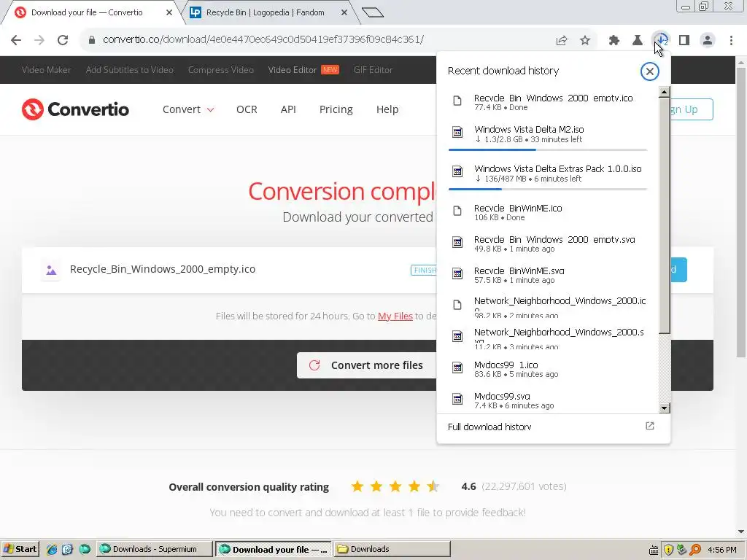Open Network_Neighborhood_Windows_2000.ico download entry
Image resolution: width=747 pixels, height=560 pixels.
[x=548, y=306]
